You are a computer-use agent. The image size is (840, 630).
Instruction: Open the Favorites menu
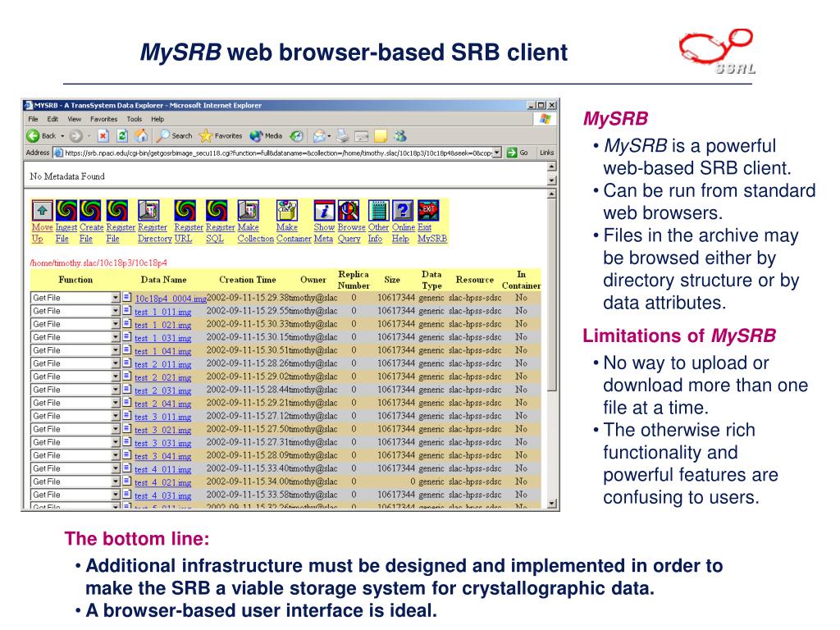click(104, 119)
